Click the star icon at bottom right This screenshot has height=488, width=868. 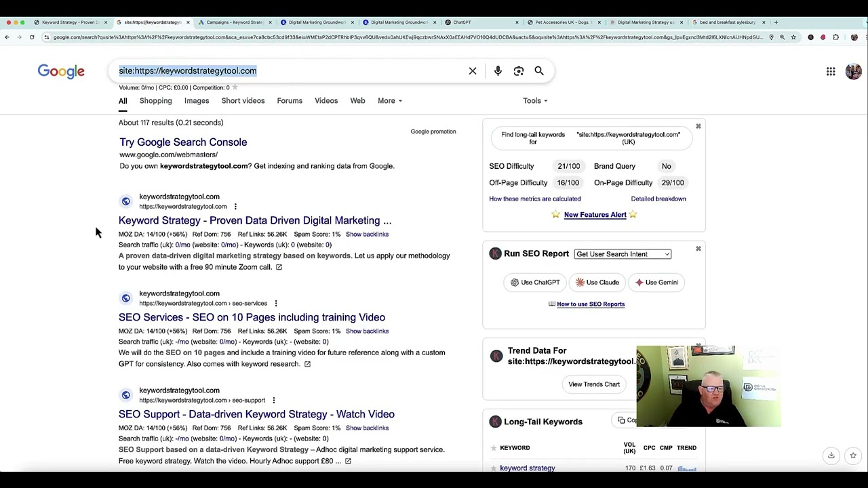[853, 455]
